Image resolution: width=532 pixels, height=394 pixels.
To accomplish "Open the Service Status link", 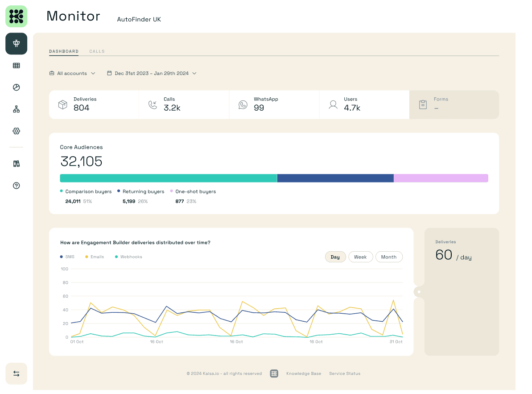I will pos(345,373).
